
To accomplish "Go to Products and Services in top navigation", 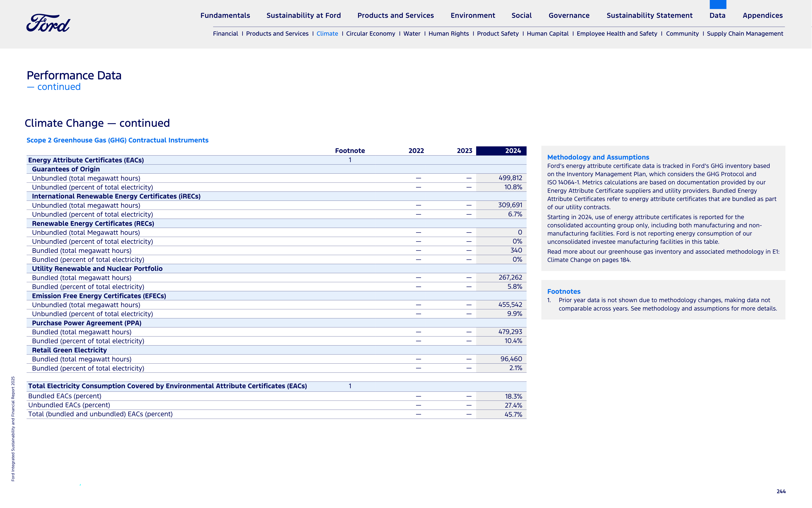I will pos(395,15).
